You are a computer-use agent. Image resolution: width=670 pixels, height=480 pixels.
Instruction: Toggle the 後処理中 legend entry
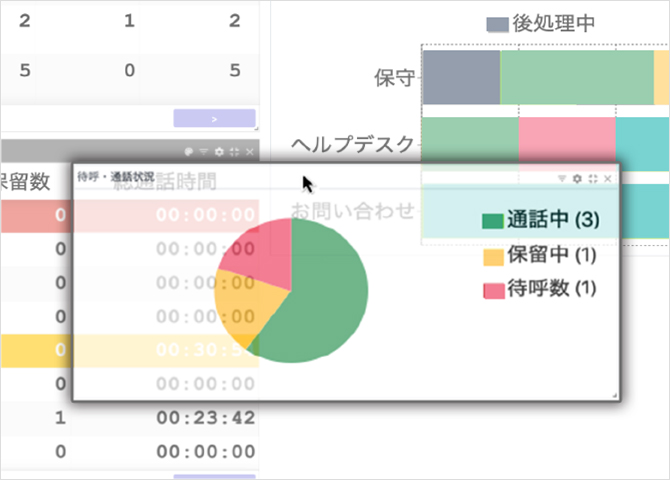541,24
